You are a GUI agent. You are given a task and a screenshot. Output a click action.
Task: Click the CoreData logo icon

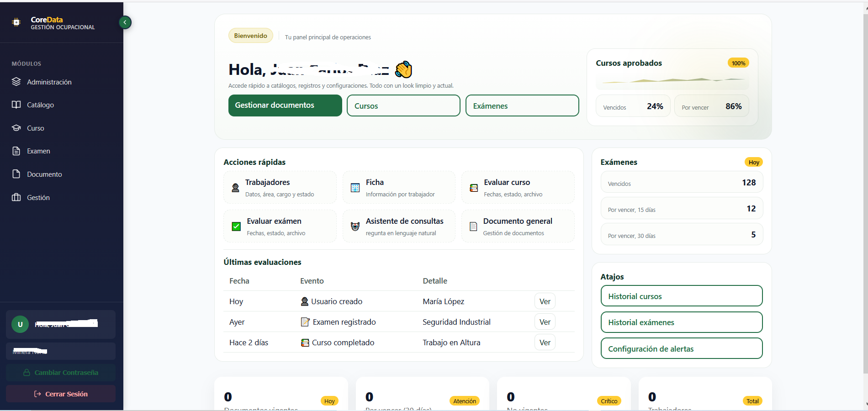coord(16,22)
